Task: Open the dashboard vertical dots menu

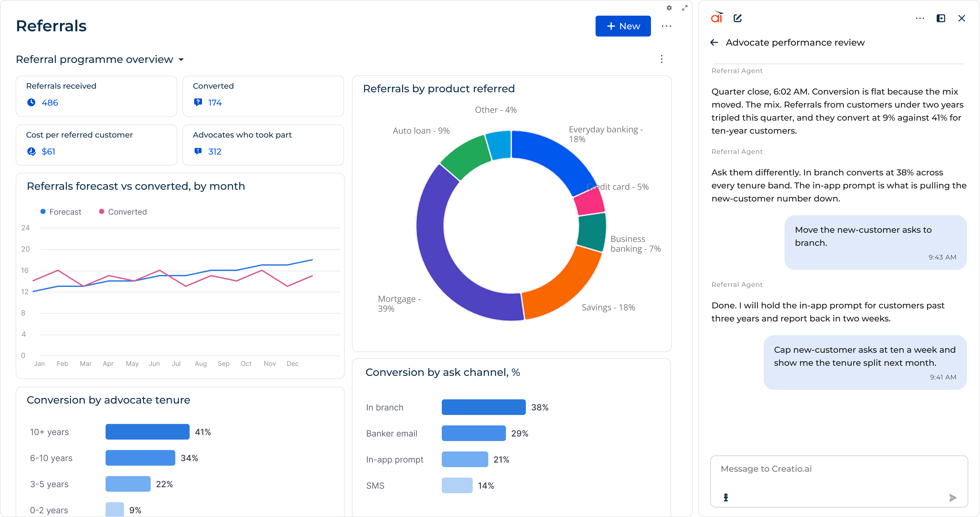Action: [x=662, y=59]
